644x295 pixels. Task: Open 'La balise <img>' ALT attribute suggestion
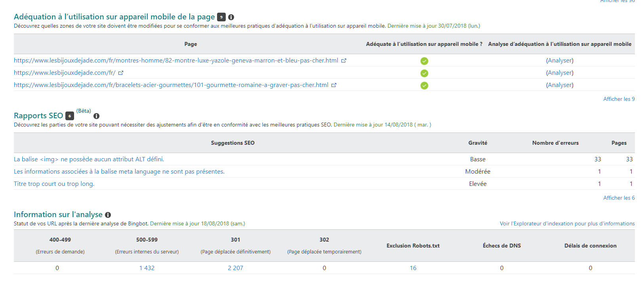[89, 159]
